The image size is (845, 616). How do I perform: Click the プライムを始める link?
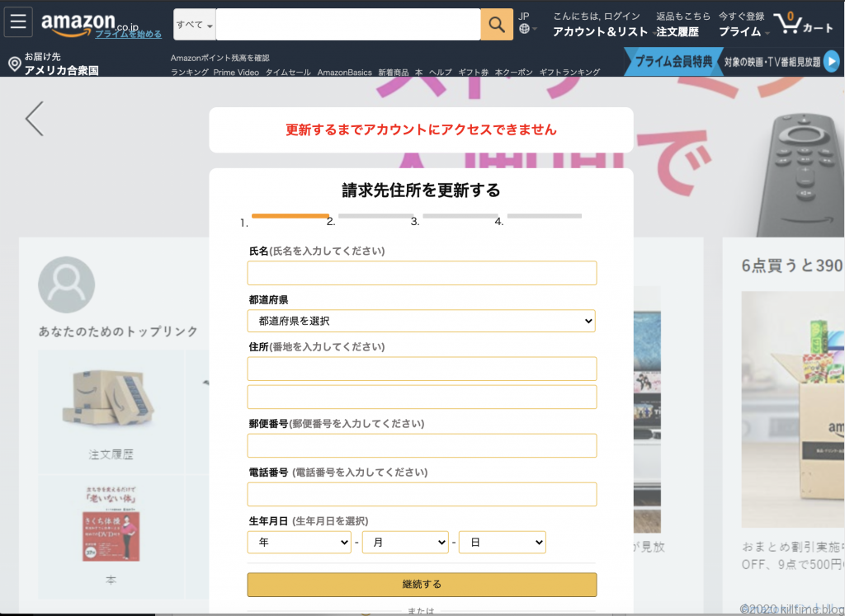click(128, 35)
